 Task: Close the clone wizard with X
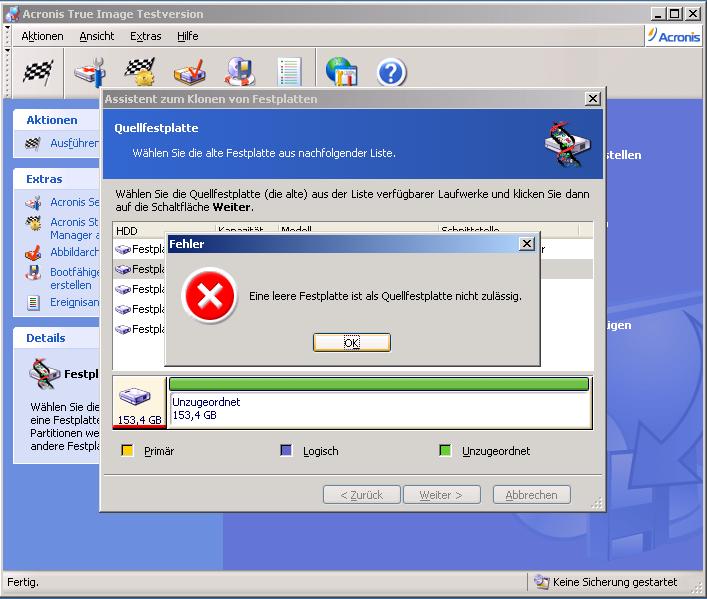coord(592,98)
